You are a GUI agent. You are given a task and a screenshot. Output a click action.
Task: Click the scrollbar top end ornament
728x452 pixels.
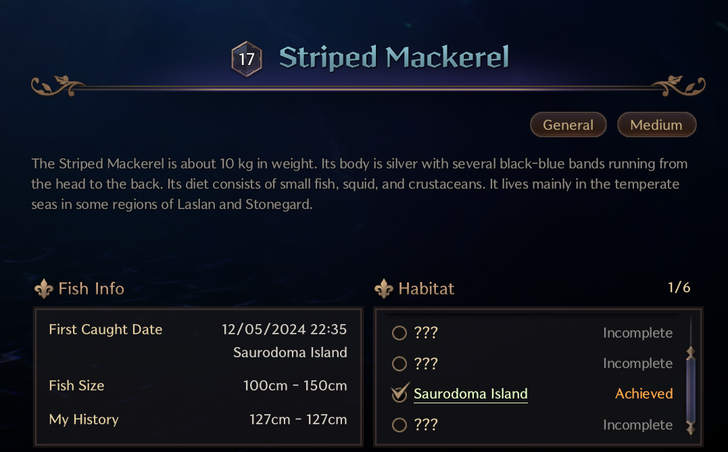tap(688, 352)
